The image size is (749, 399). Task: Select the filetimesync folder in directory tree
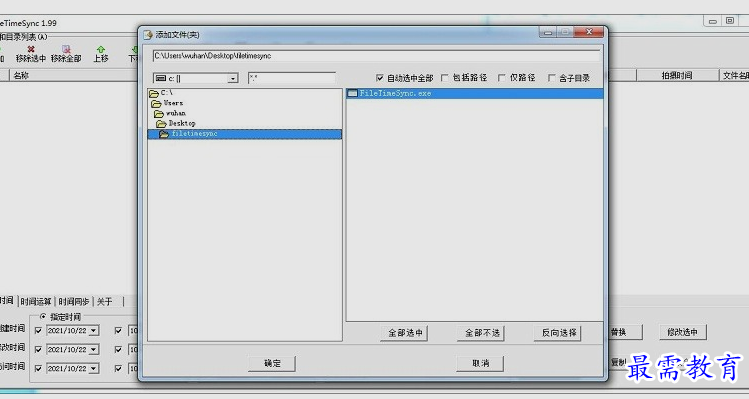(x=245, y=134)
